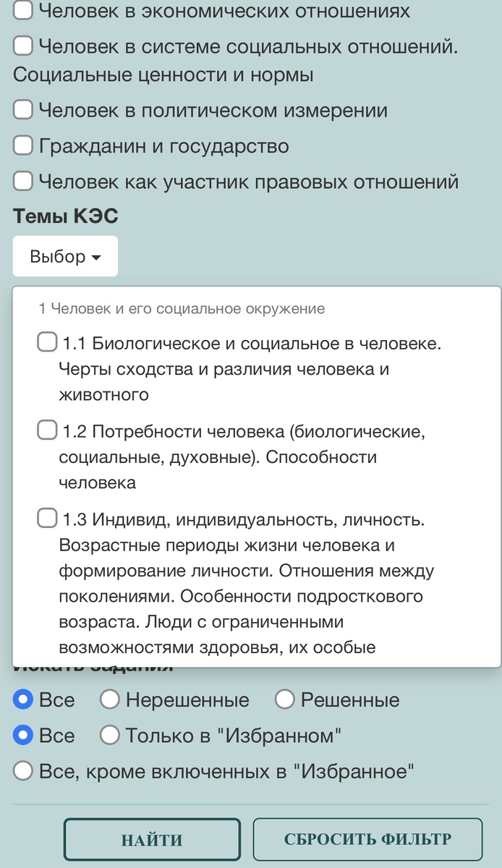This screenshot has width=502, height=868.
Task: Open the "Выбор" dropdown
Action: (64, 255)
